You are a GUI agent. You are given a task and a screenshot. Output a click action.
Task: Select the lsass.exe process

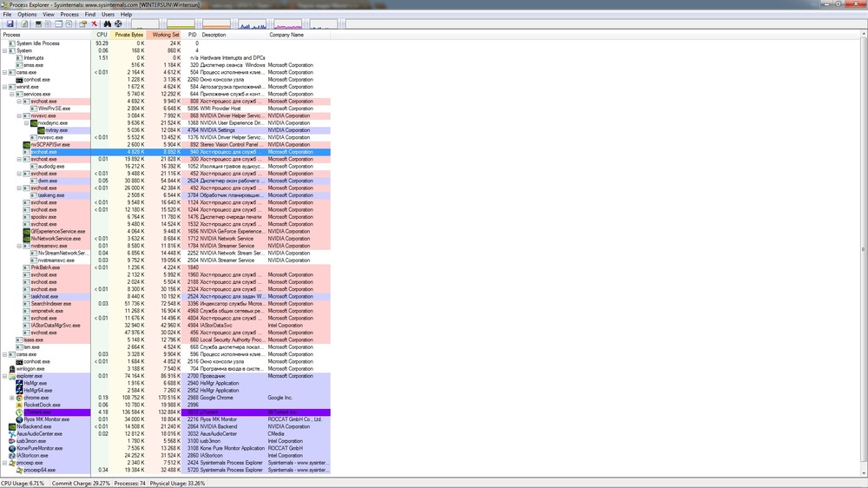click(166, 340)
